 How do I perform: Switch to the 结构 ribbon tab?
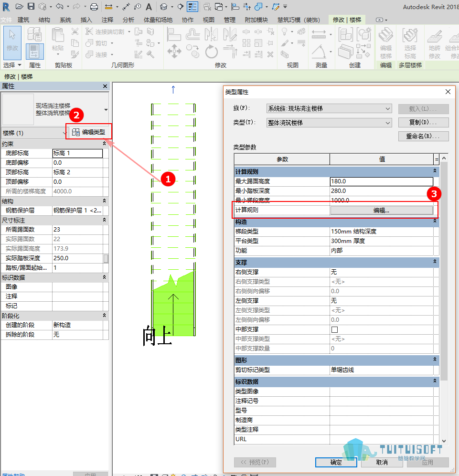44,20
